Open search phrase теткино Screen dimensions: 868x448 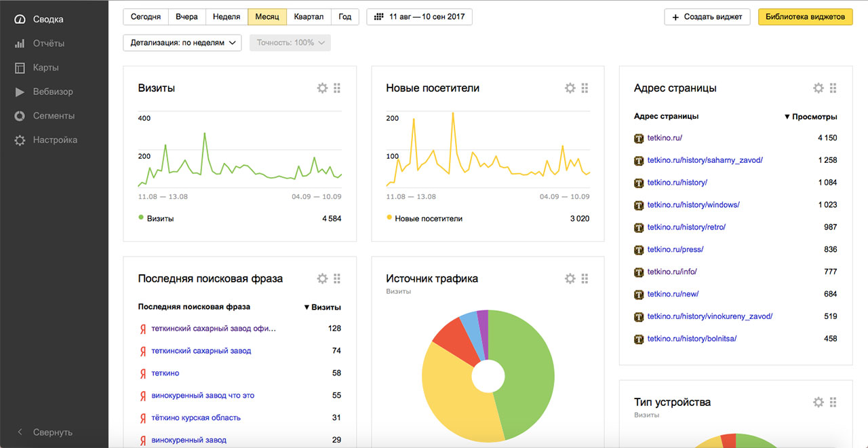165,373
